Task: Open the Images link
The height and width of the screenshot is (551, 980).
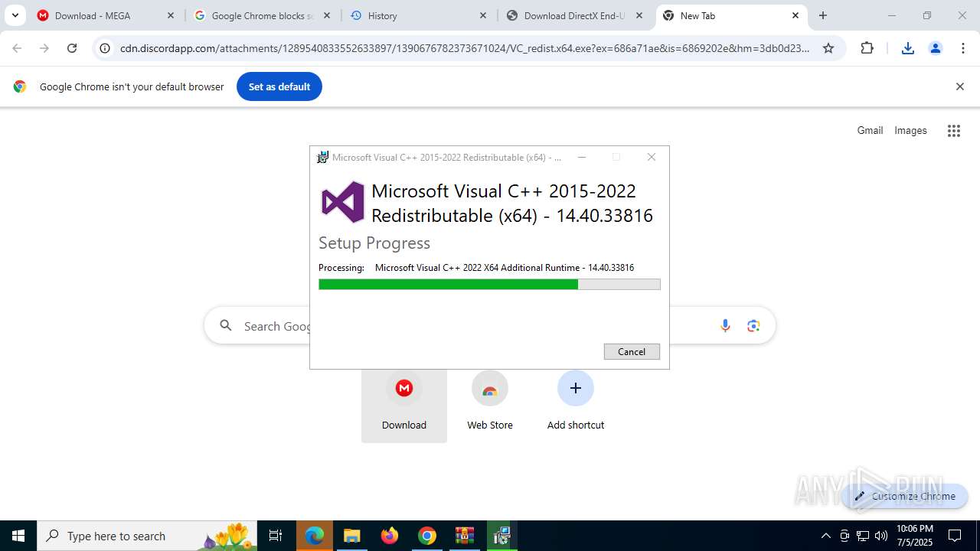Action: [910, 130]
